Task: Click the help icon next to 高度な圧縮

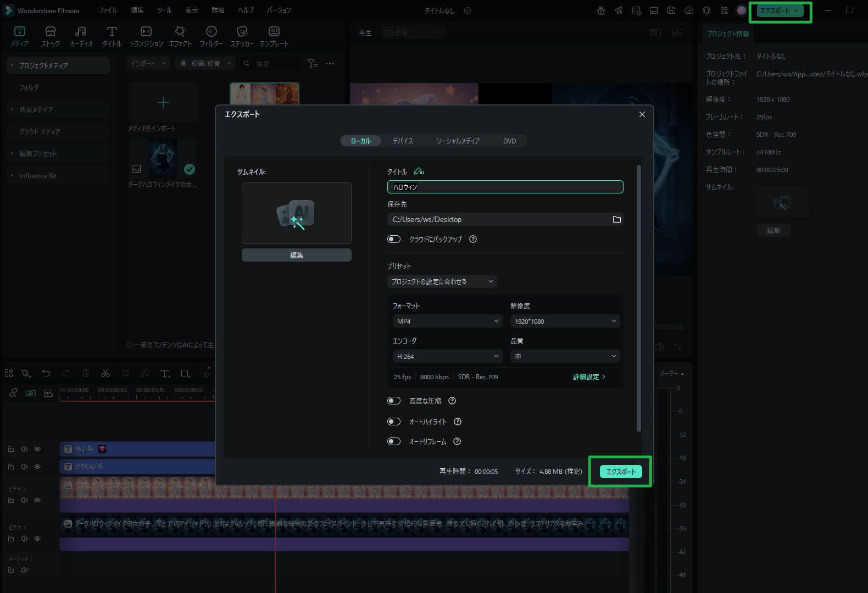Action: 452,401
